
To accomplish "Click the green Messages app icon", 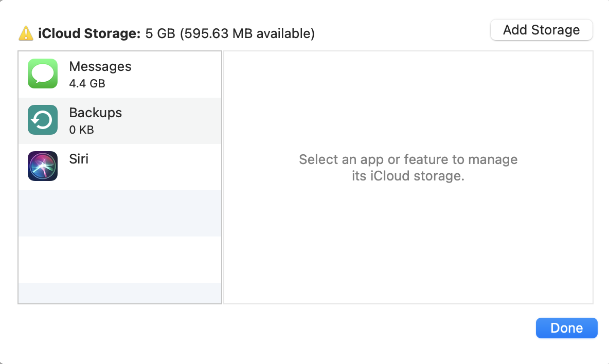I will coord(43,74).
